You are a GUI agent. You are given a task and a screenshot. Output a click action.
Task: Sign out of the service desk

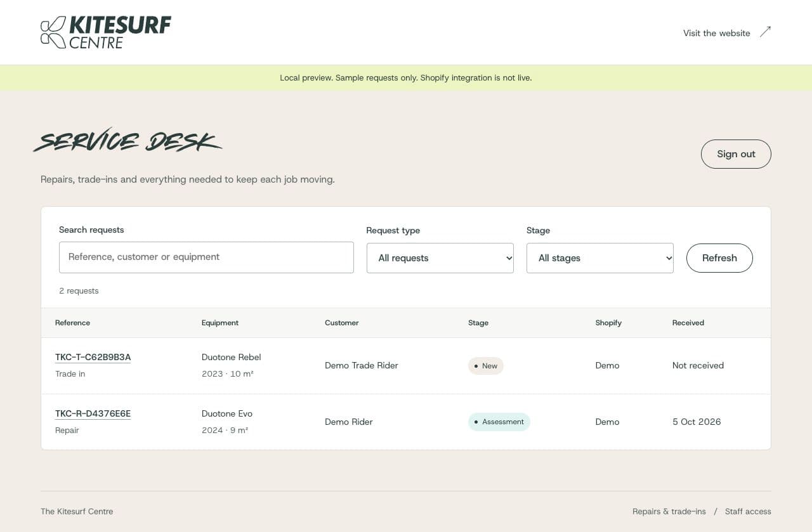736,154
